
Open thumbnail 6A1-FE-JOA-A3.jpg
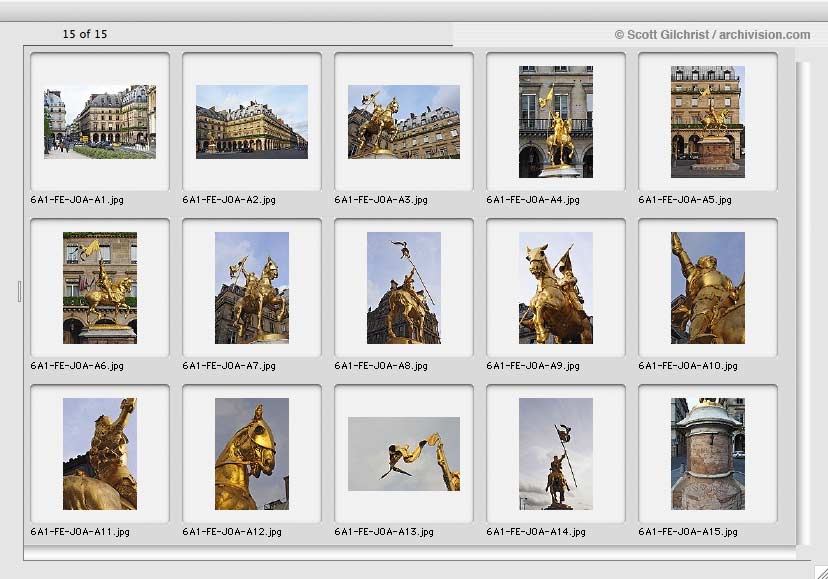pyautogui.click(x=404, y=122)
